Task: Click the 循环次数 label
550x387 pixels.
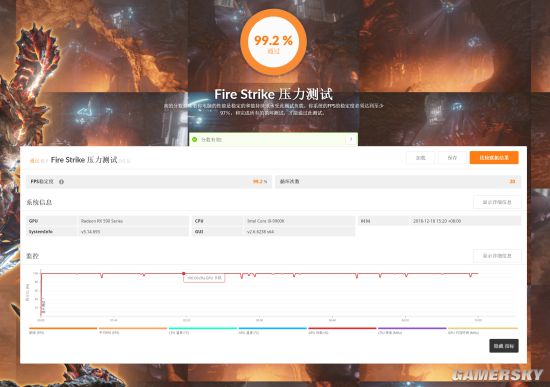Action: [289, 181]
